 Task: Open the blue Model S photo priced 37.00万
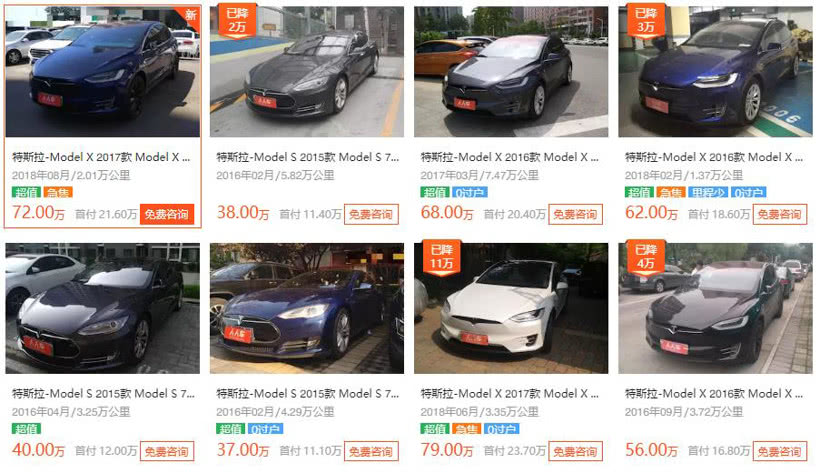[x=306, y=308]
